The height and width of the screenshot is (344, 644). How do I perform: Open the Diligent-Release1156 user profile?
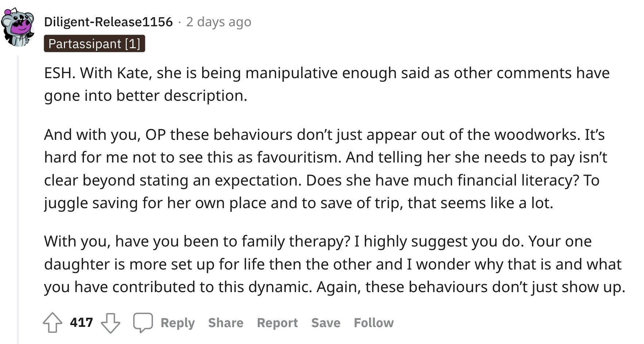(x=108, y=22)
